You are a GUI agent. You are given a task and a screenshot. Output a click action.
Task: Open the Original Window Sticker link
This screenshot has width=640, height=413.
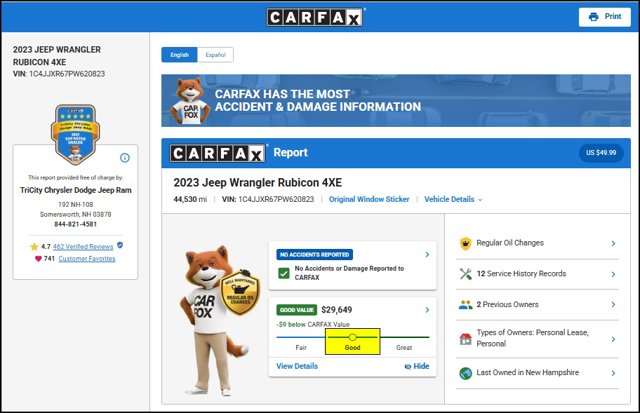click(369, 199)
